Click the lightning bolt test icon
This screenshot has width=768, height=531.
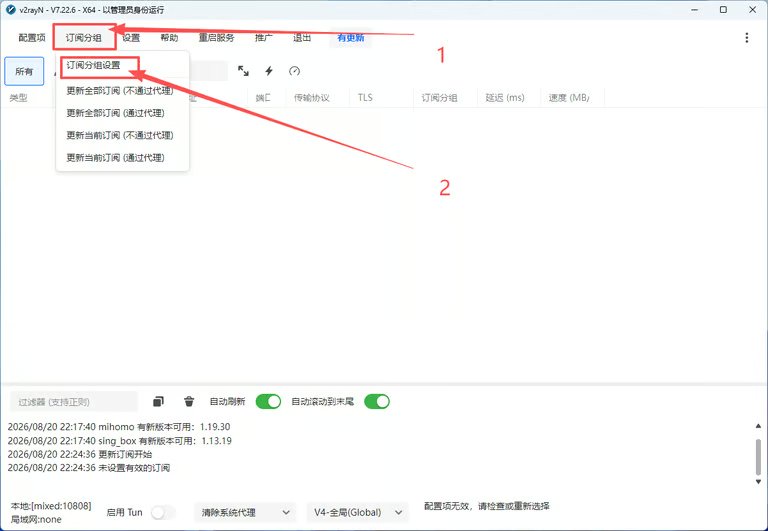tap(269, 71)
